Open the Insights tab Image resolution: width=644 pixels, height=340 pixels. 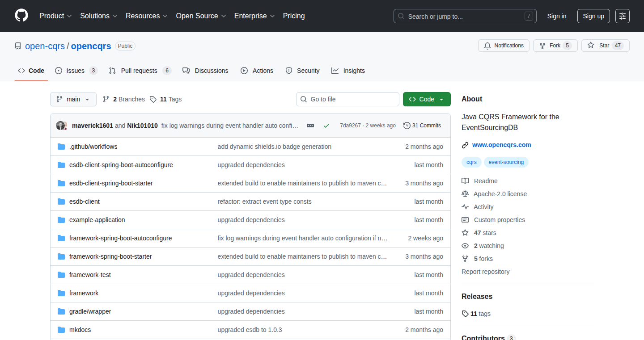point(348,71)
